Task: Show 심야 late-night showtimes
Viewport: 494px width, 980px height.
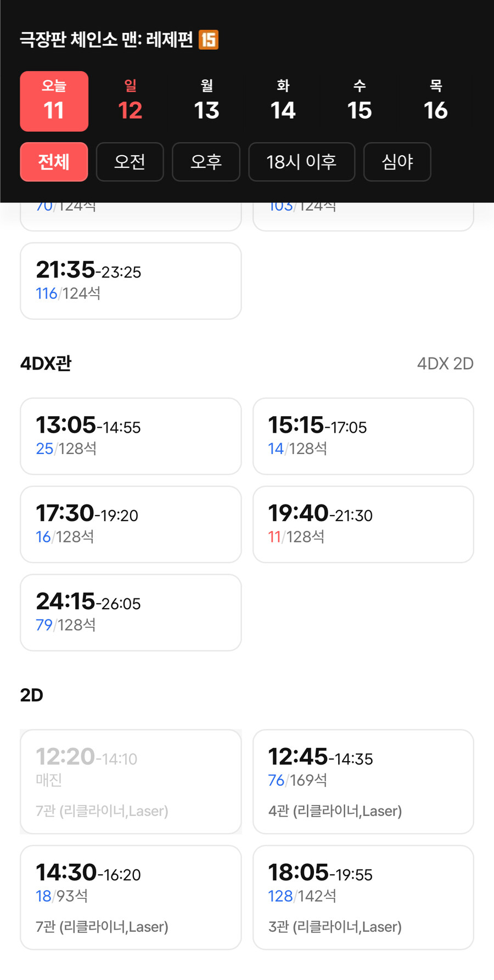Action: (397, 162)
